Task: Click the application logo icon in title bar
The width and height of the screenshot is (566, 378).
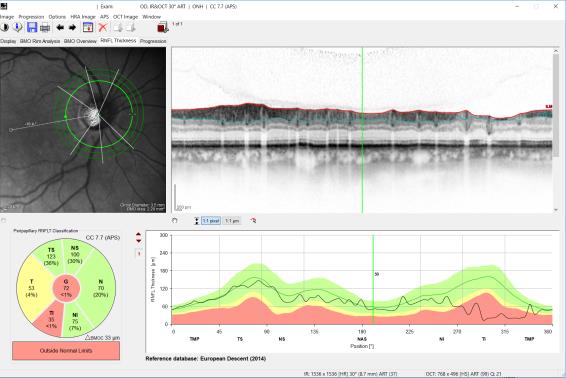Action: click(x=4, y=6)
